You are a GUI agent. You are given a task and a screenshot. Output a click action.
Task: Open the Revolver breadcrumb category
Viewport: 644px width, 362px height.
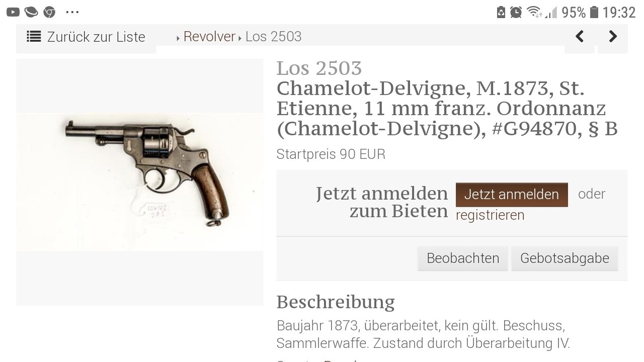(x=209, y=36)
